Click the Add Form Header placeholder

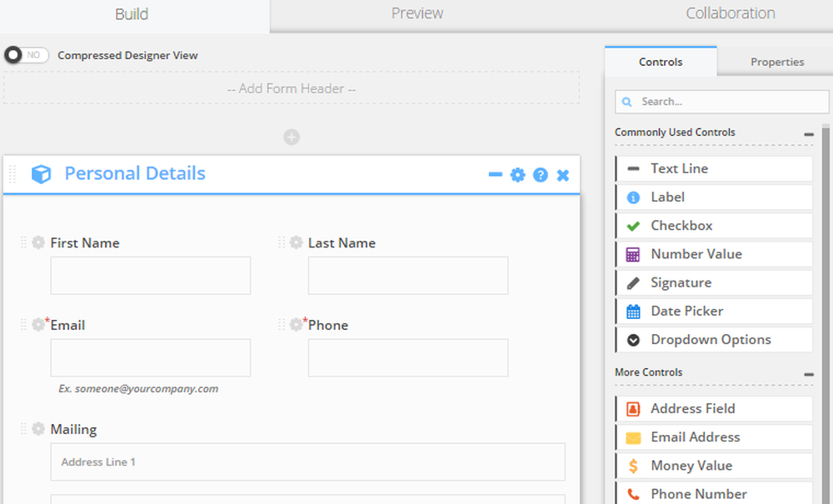click(291, 88)
